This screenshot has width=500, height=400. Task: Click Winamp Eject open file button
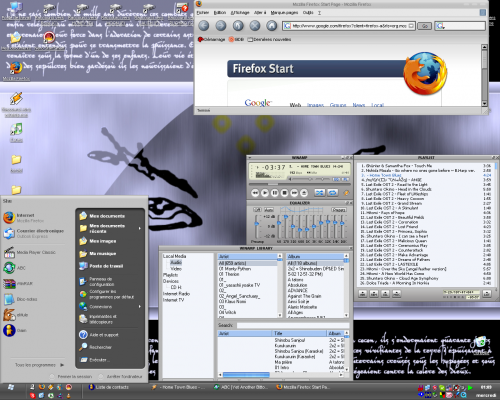pos(304,193)
